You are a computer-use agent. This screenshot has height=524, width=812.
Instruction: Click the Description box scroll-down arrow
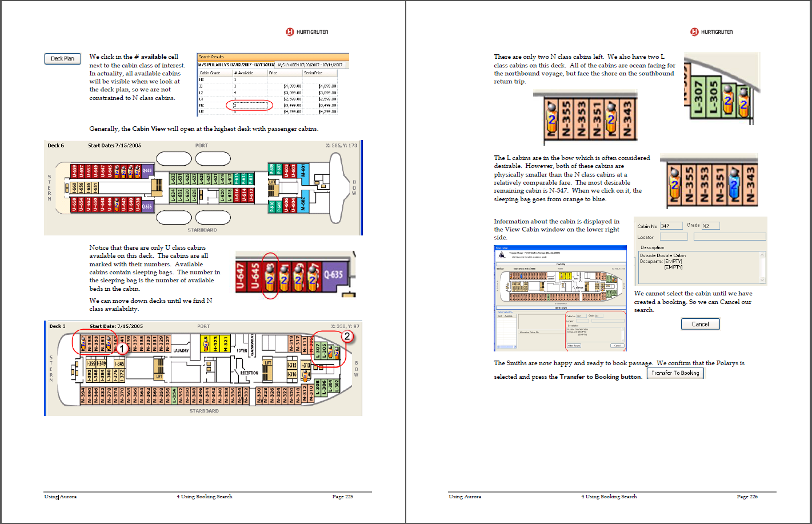point(762,280)
